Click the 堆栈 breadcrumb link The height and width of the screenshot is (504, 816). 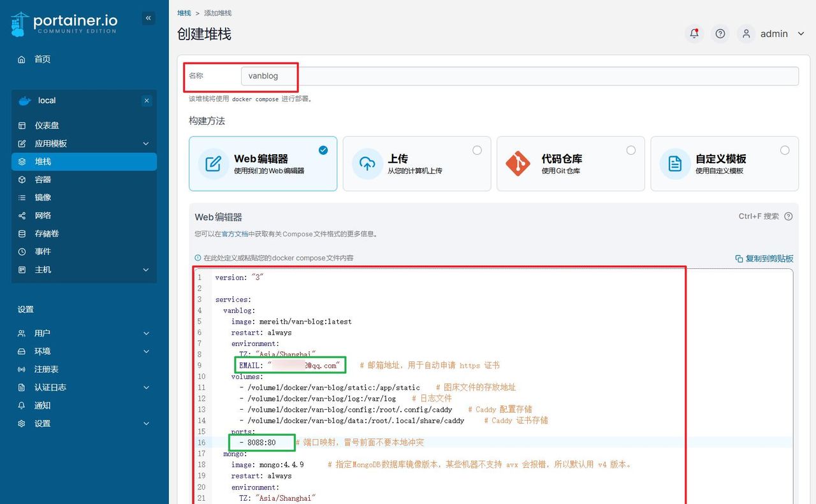tap(184, 13)
